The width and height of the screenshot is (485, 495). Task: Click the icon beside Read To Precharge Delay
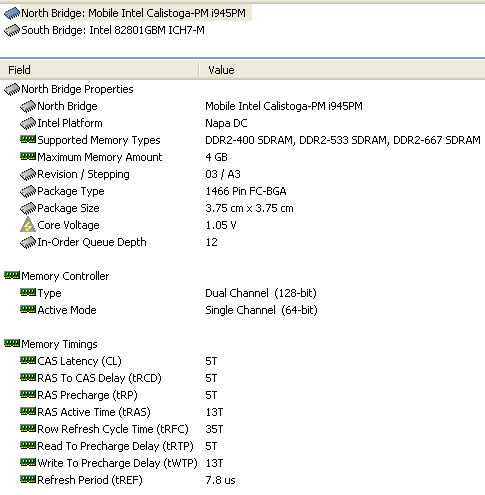click(28, 446)
